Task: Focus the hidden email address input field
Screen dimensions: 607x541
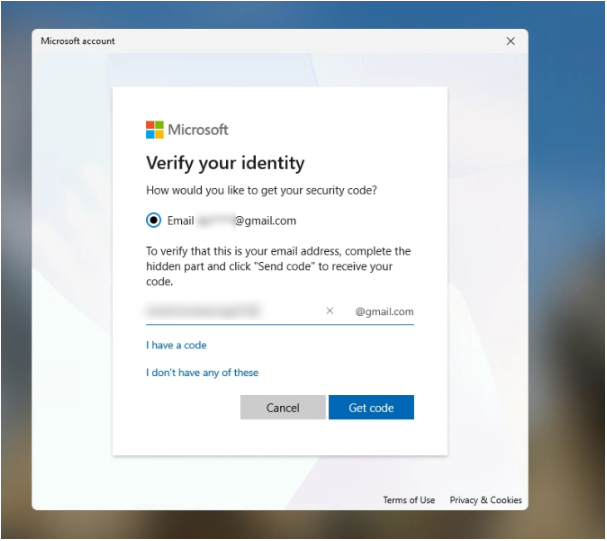Action: (x=234, y=311)
